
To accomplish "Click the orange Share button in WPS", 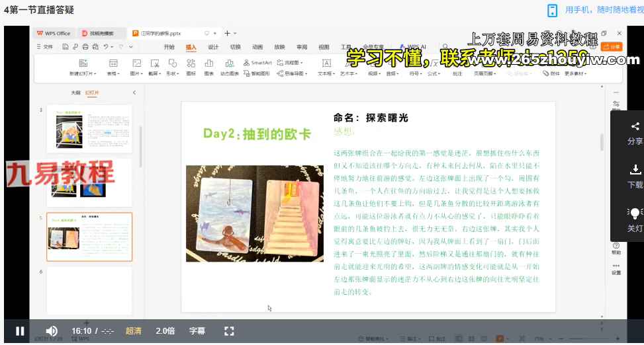I will click(x=612, y=47).
